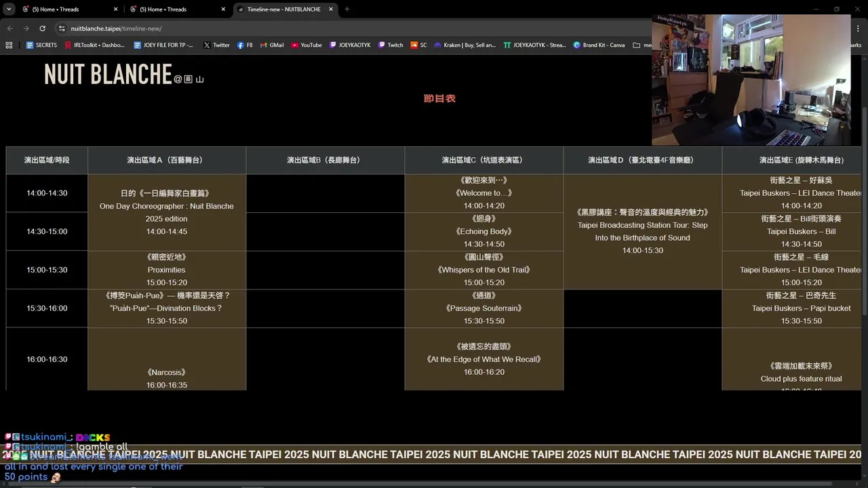The width and height of the screenshot is (868, 488).
Task: Open the tab search dropdown arrow
Action: [9, 9]
